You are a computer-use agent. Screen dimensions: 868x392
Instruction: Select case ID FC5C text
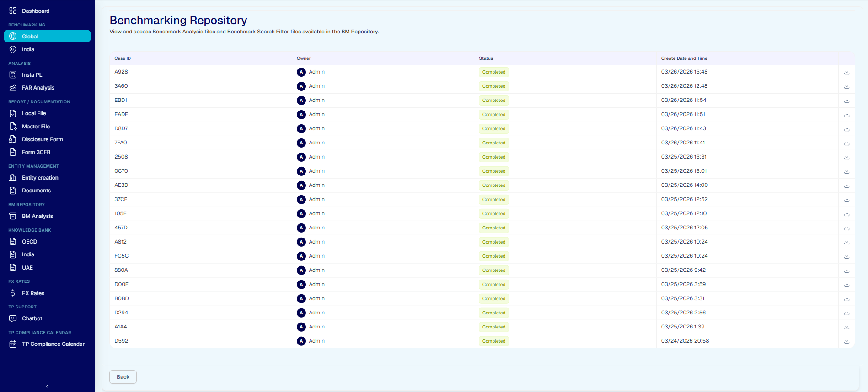(x=121, y=256)
